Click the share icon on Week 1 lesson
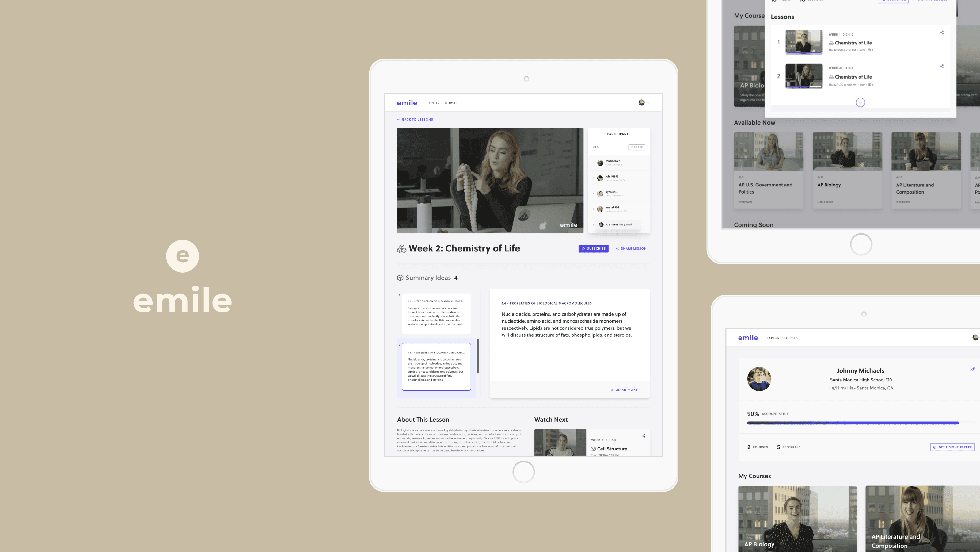 pyautogui.click(x=942, y=33)
